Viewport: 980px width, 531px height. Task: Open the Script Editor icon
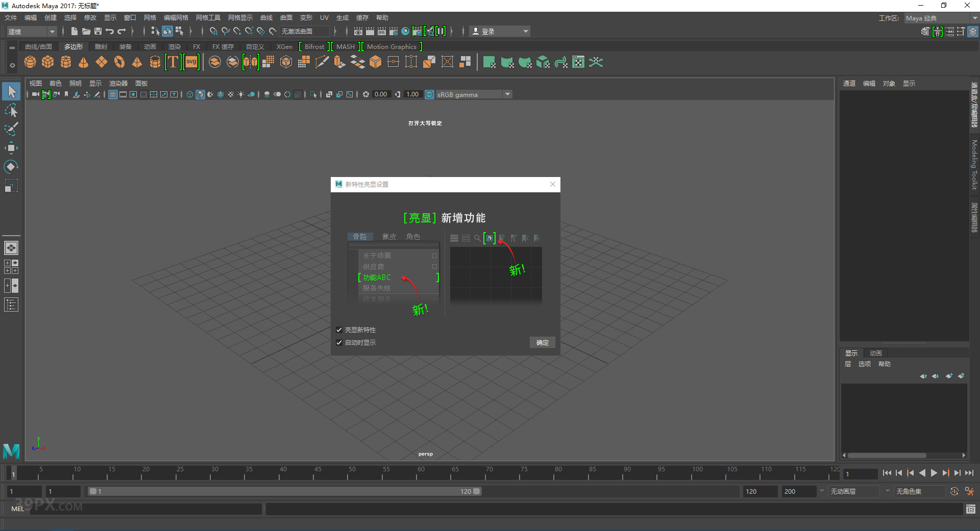pyautogui.click(x=971, y=509)
